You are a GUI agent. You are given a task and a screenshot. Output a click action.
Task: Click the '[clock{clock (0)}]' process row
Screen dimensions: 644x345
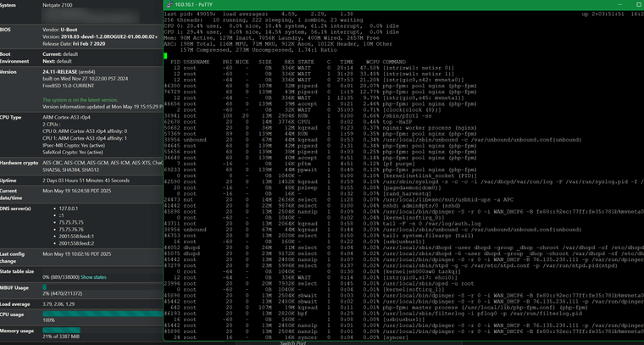pos(303,109)
